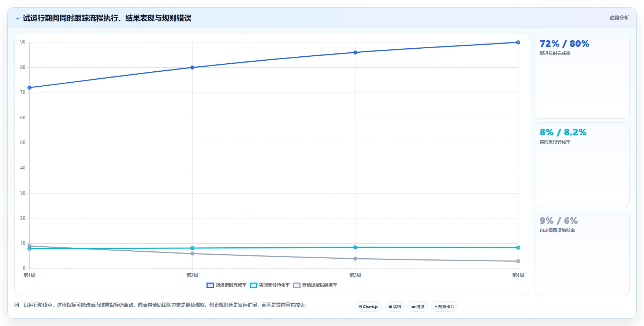Click the 跟进按时完成率 data point at 第2周
Image resolution: width=644 pixels, height=326 pixels.
[192, 68]
